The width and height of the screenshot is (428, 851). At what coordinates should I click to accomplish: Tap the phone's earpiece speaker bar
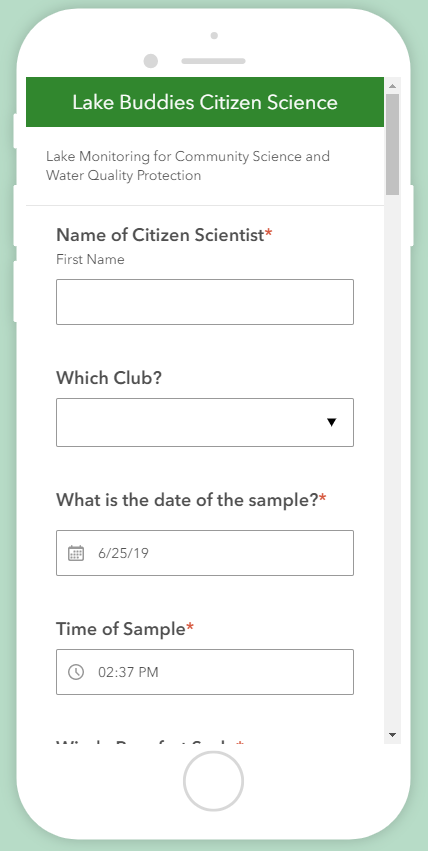[x=213, y=61]
